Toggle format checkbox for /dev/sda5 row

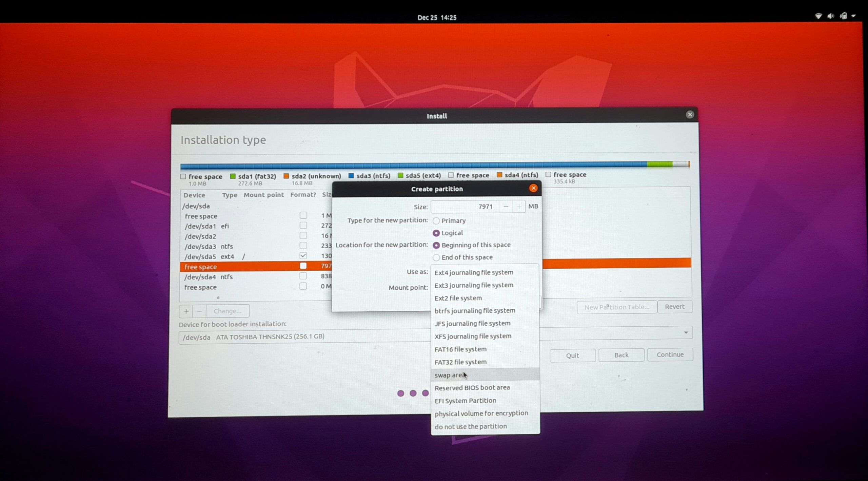303,255
